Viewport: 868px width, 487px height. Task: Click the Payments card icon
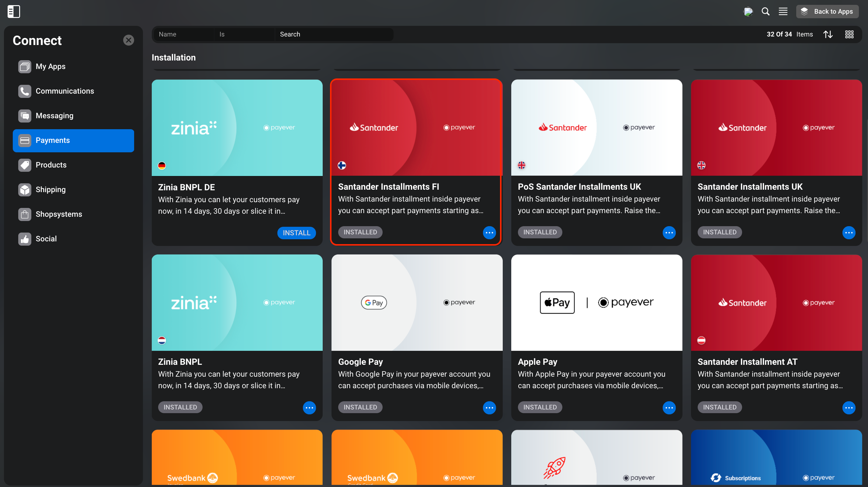(25, 140)
